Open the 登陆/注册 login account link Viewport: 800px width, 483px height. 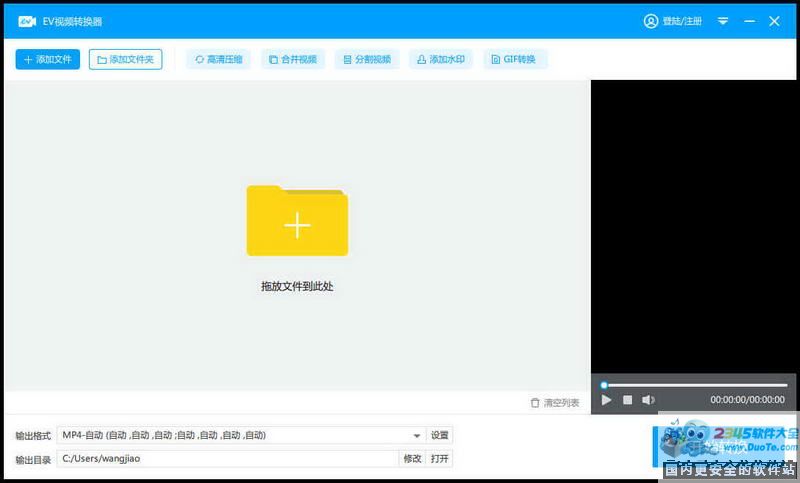[x=673, y=21]
